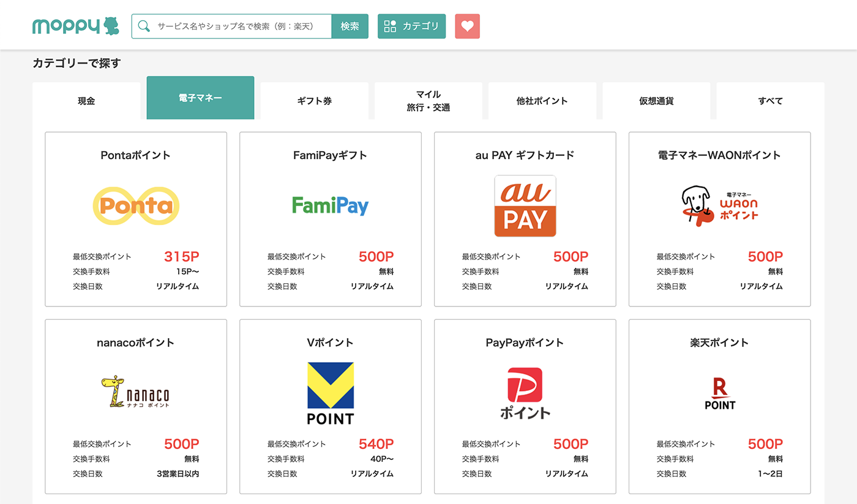Click the Vポイント card title
The width and height of the screenshot is (857, 504).
pyautogui.click(x=331, y=343)
